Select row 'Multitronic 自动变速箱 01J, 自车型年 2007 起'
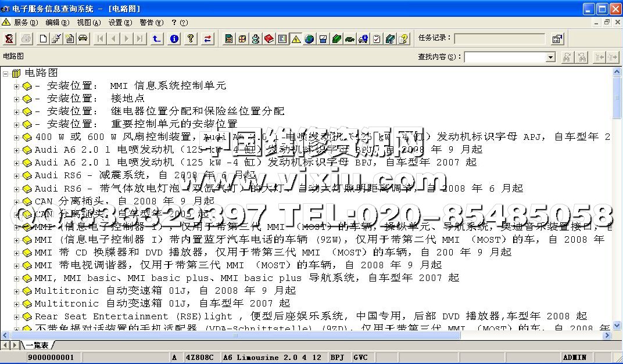 coord(162,303)
